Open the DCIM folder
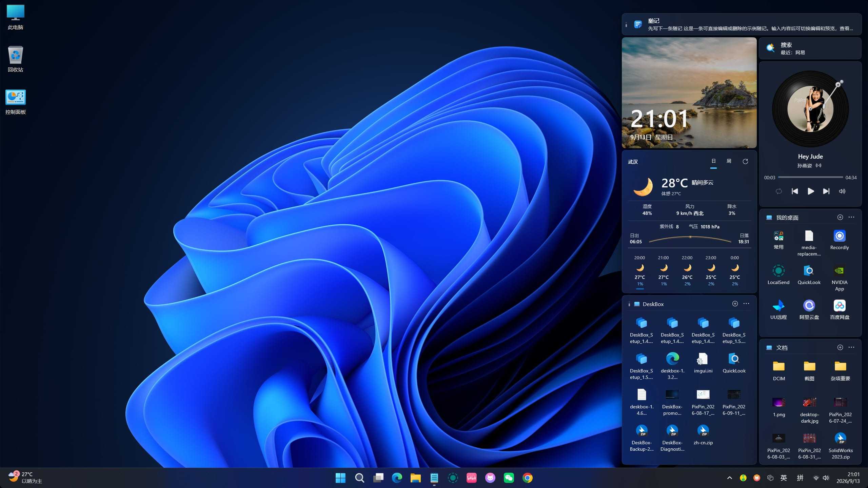Viewport: 868px width, 488px height. click(779, 371)
